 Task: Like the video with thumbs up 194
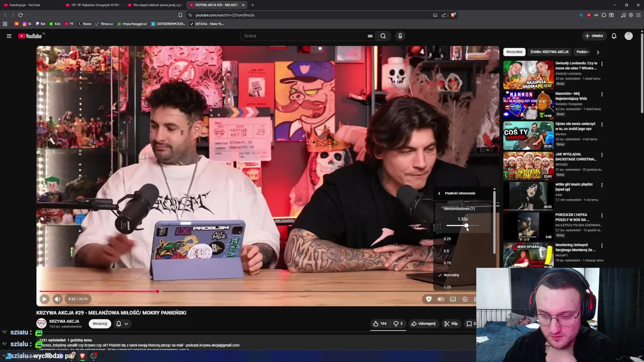[379, 324]
